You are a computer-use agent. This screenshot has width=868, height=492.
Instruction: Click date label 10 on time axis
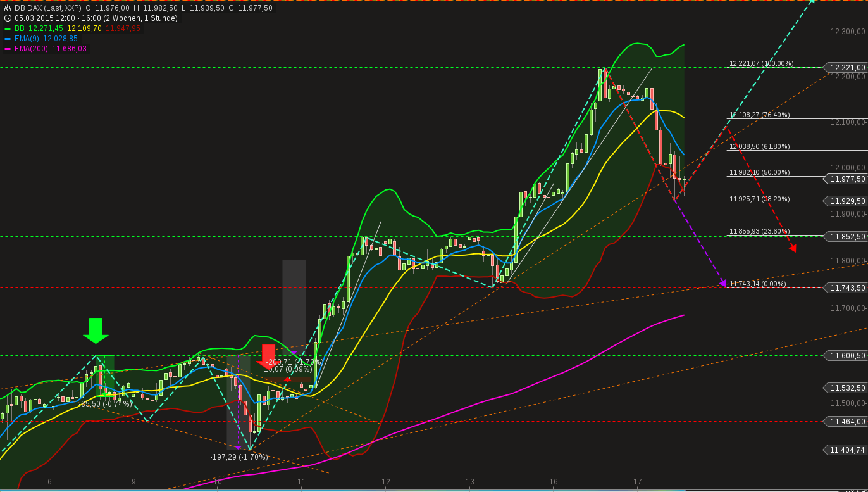click(218, 482)
